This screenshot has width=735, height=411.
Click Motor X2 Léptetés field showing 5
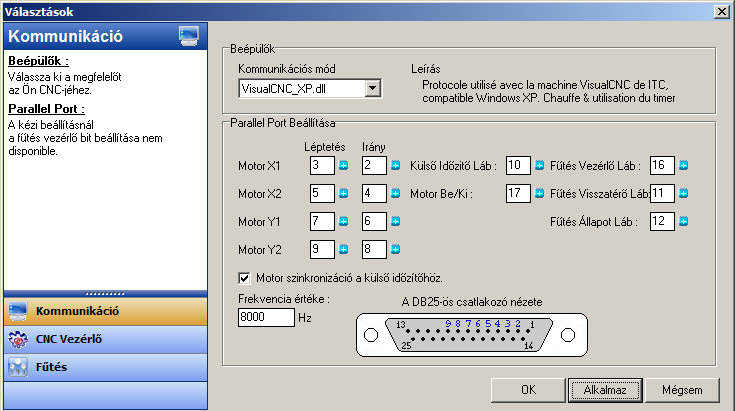[322, 194]
